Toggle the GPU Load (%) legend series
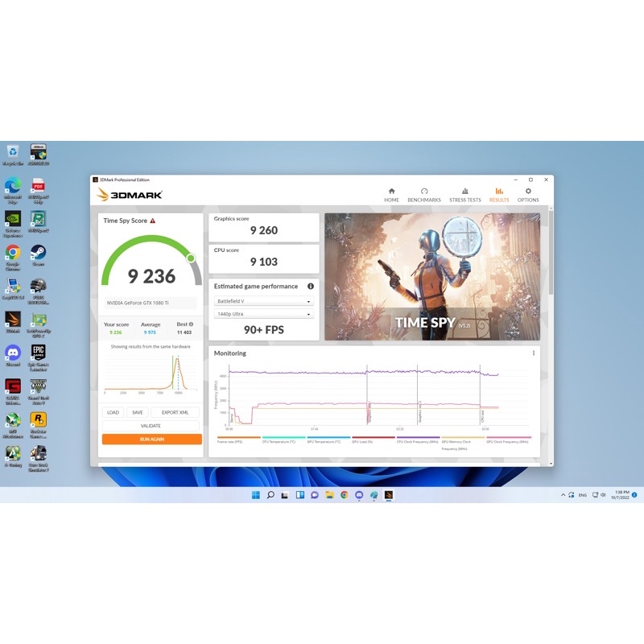This screenshot has height=644, width=644. pos(373,440)
